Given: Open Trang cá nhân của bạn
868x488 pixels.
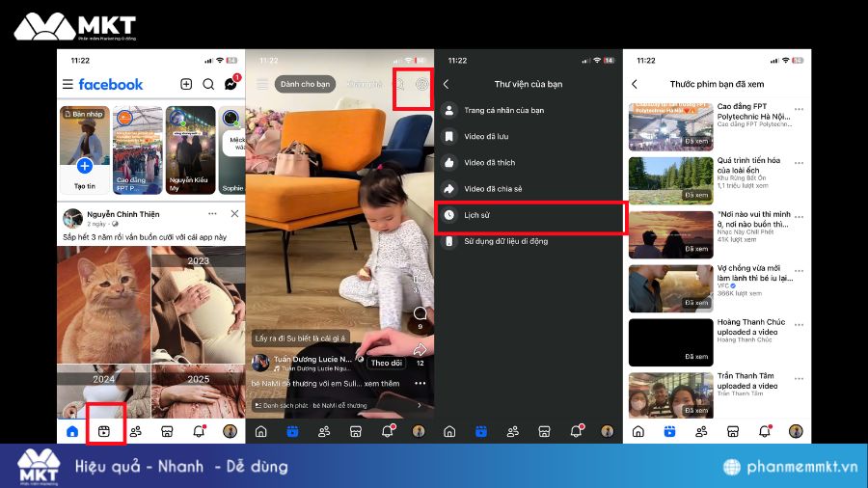Looking at the screenshot, I should (529, 110).
